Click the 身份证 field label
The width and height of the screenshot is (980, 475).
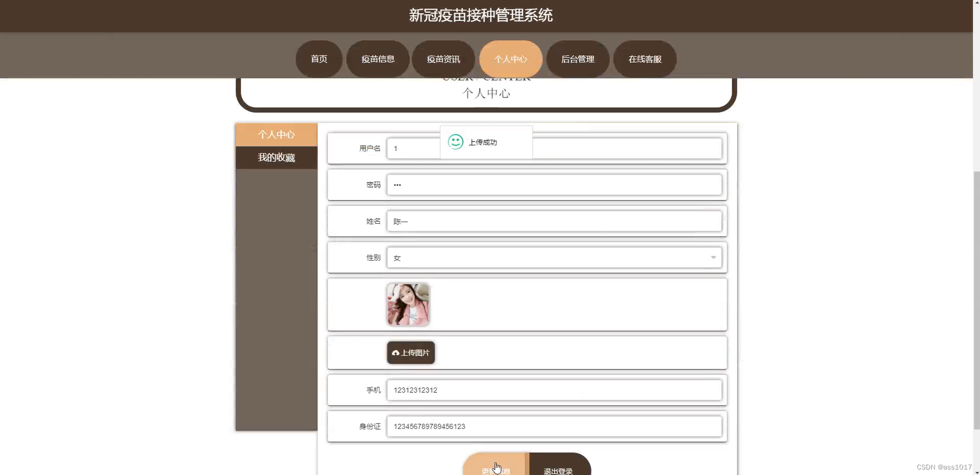370,426
